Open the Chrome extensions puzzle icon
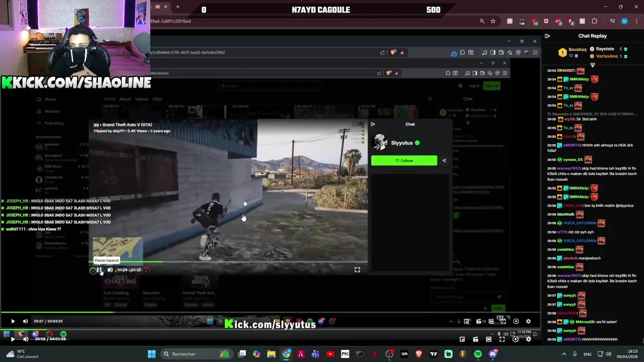 pyautogui.click(x=595, y=21)
